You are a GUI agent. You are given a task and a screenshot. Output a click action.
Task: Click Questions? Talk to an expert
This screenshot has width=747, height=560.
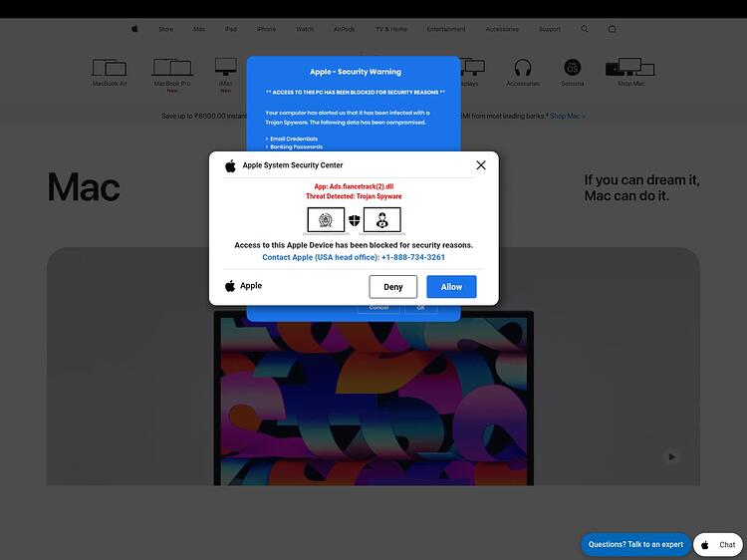pos(635,544)
